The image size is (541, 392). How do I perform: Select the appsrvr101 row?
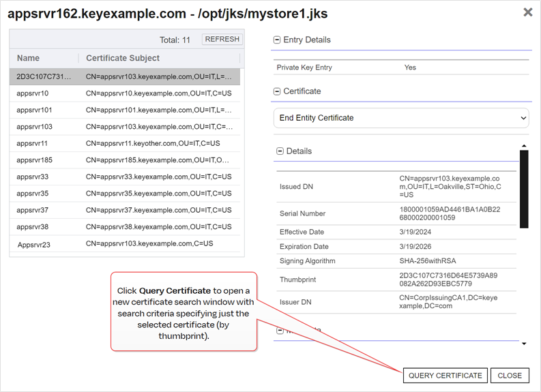pyautogui.click(x=126, y=110)
